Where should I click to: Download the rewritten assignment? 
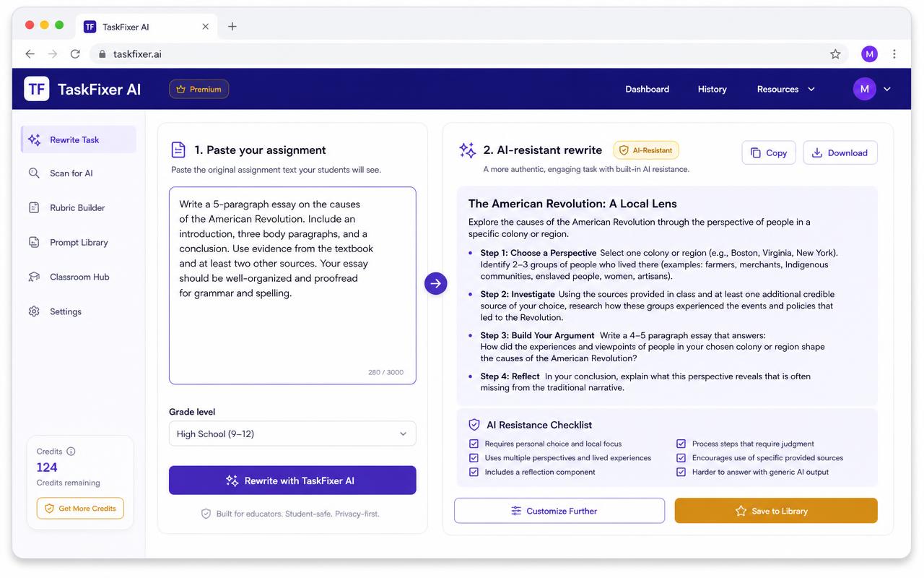click(840, 152)
